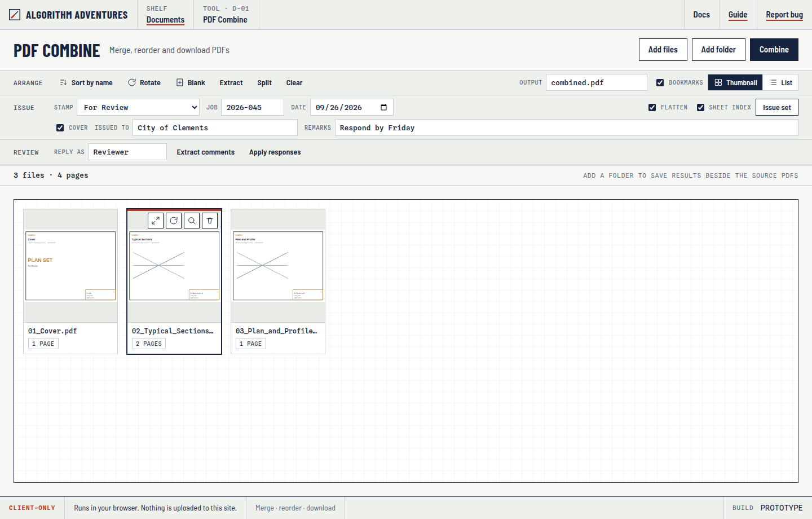Screen dimensions: 812x519
Task: Click the Issue set button
Action: (777, 107)
